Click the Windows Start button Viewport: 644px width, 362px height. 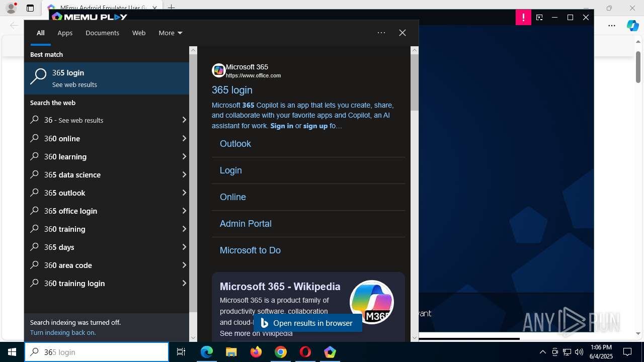12,352
